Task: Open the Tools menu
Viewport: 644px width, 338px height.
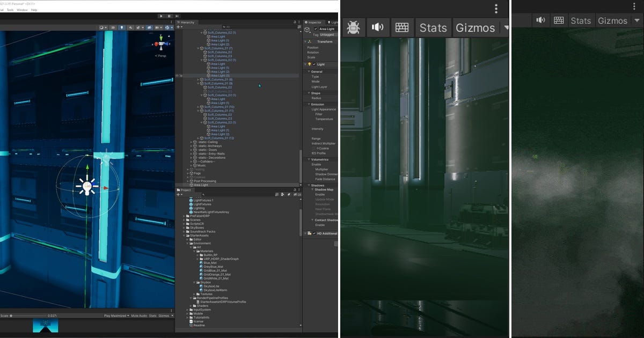Action: pyautogui.click(x=10, y=10)
